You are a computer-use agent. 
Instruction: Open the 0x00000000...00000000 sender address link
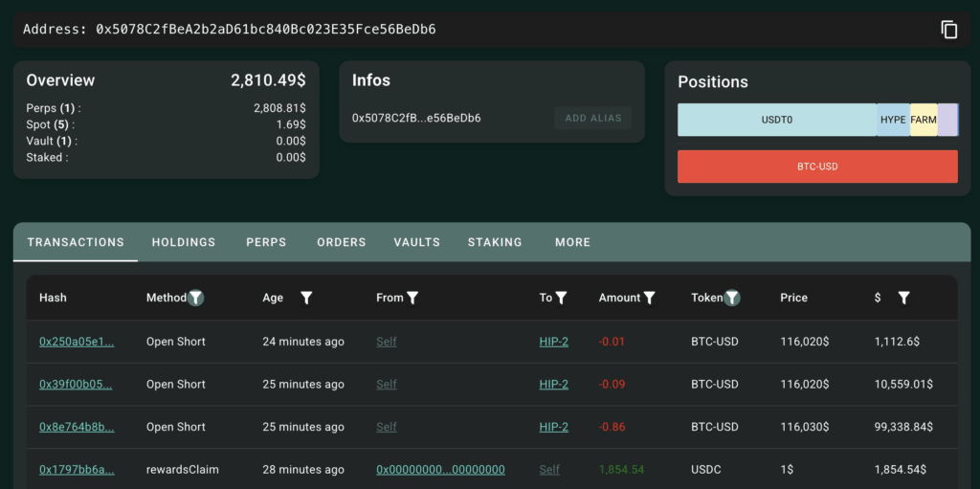pos(440,470)
